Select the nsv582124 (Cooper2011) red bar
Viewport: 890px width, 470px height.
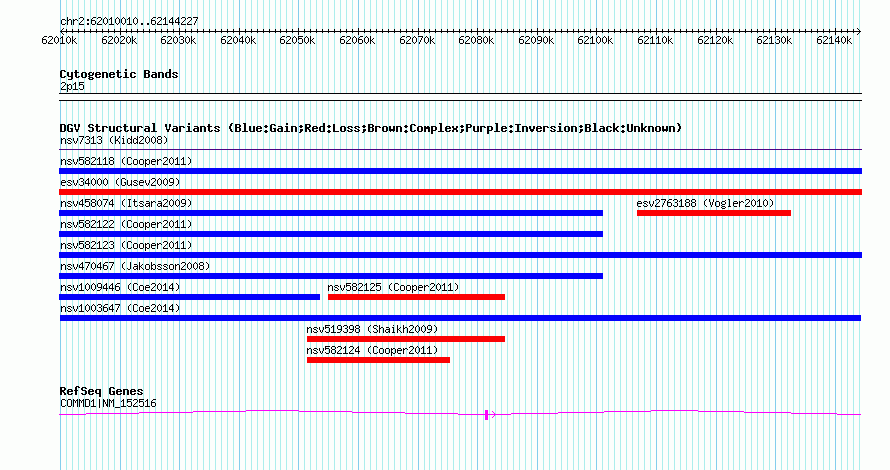point(379,360)
